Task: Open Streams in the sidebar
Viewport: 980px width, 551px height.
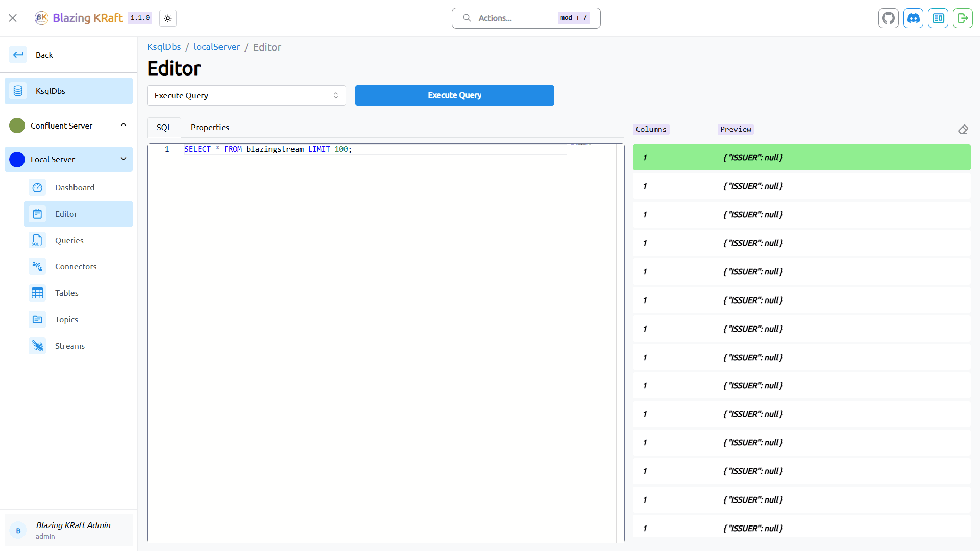Action: point(78,346)
